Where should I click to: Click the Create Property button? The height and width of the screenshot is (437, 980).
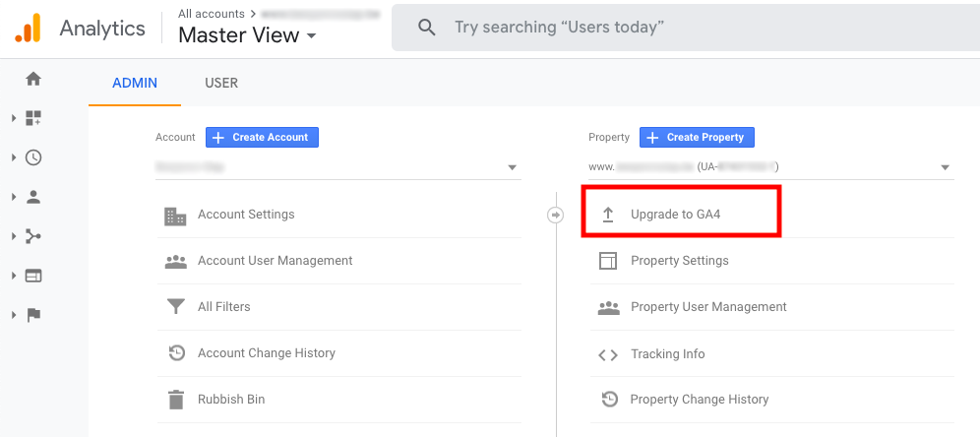697,138
